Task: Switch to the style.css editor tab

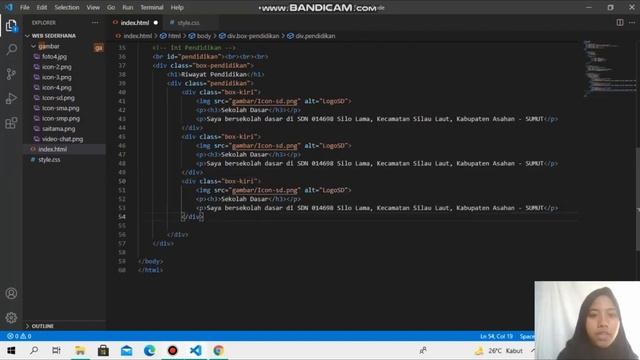Action: (189, 23)
